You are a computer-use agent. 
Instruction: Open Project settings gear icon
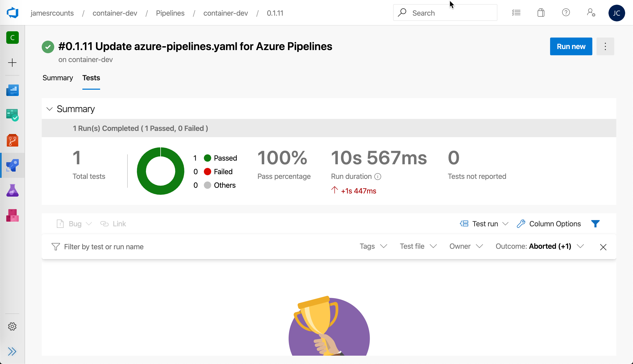(12, 326)
